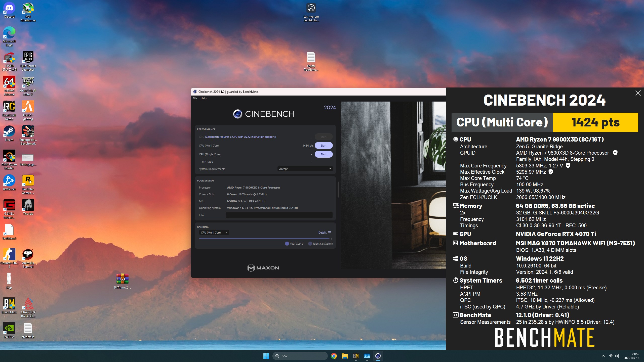Open the CPU (Multi Core) ranking dropdown
644x362 pixels.
[214, 233]
